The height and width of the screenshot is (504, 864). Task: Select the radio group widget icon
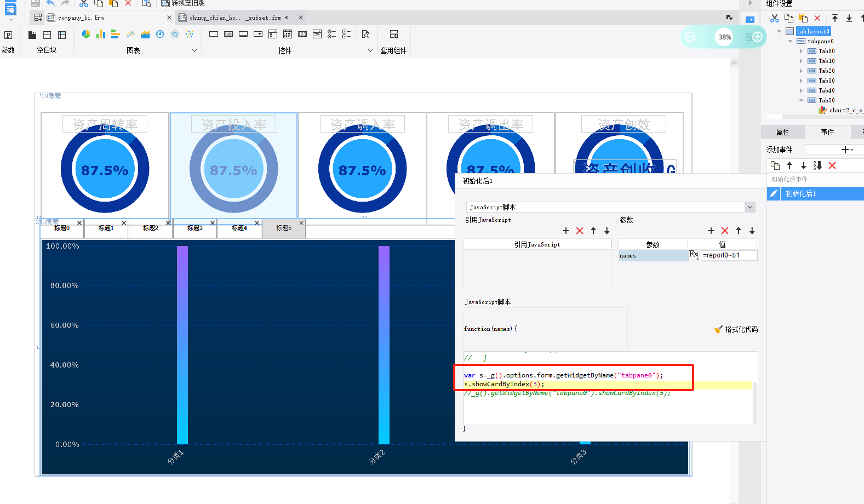[x=331, y=34]
